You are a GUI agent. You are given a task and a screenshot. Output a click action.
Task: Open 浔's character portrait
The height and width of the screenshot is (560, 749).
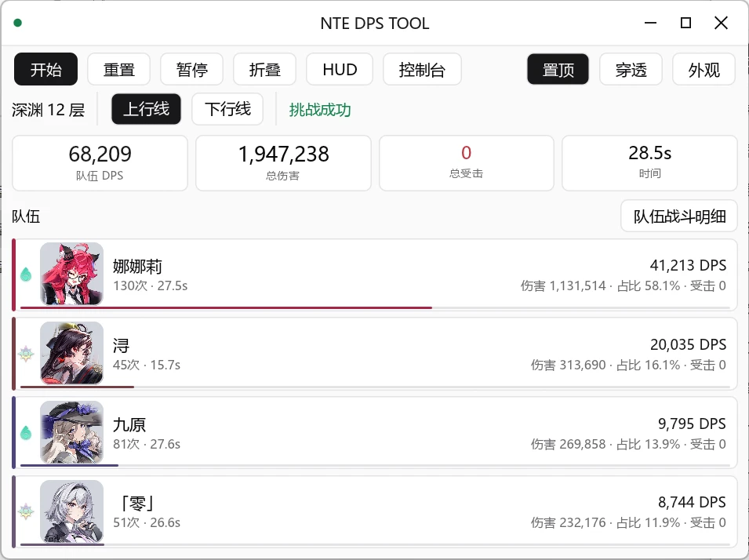pos(71,353)
